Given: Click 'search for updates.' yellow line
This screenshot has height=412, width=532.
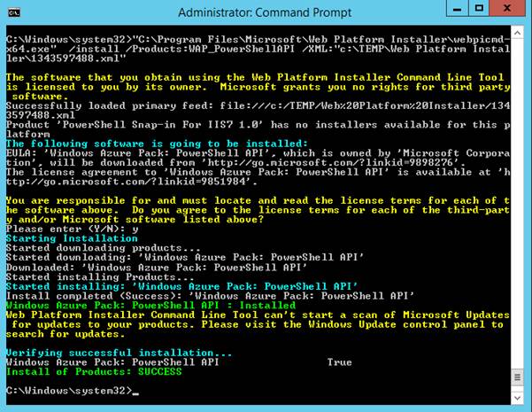Looking at the screenshot, I should point(66,334).
